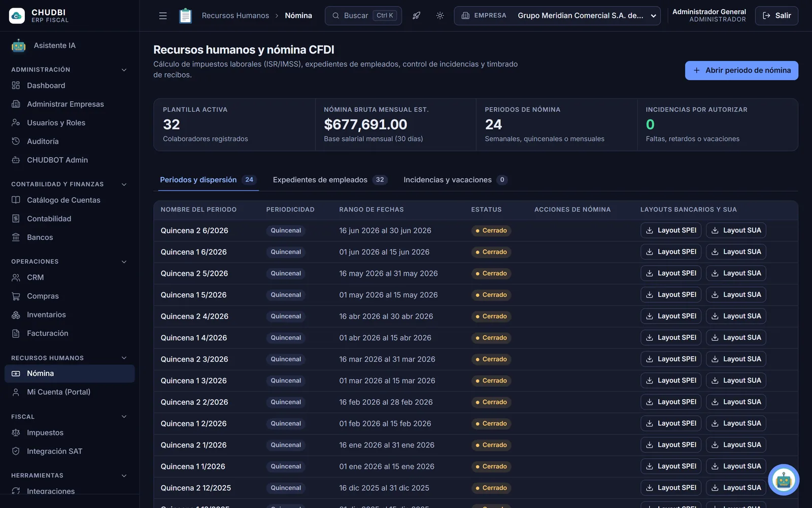Open Facturación module
This screenshot has width=812, height=508.
point(70,333)
